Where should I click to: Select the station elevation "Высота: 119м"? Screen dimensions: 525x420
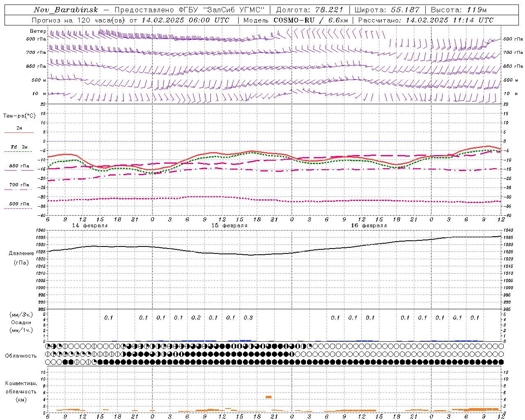[459, 10]
